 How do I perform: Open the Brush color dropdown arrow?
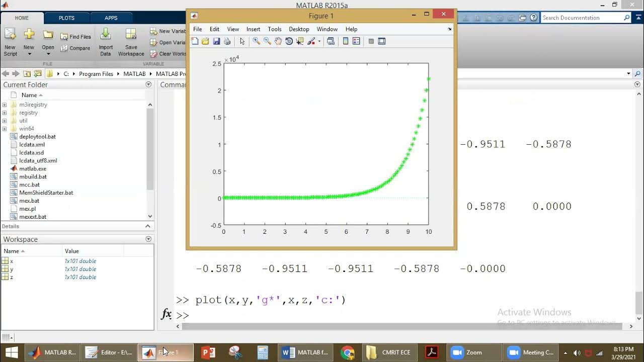[319, 42]
